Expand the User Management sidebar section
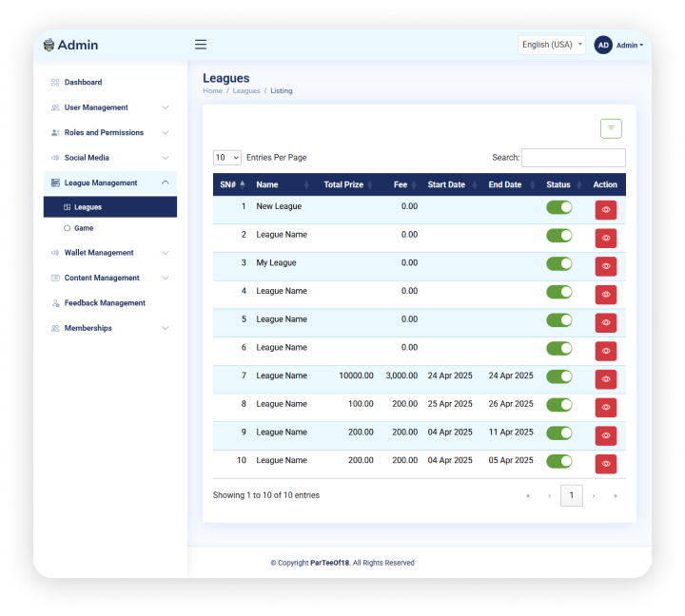685x616 pixels. pos(109,107)
